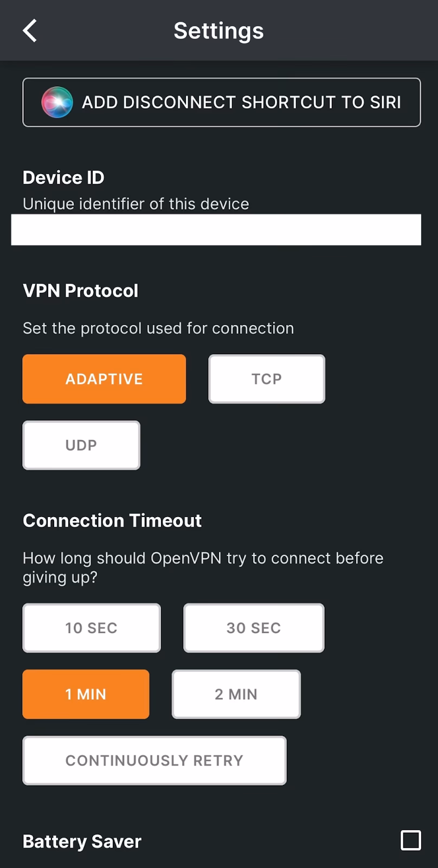
Task: Tap the Connection Timeout heading
Action: pos(112,520)
